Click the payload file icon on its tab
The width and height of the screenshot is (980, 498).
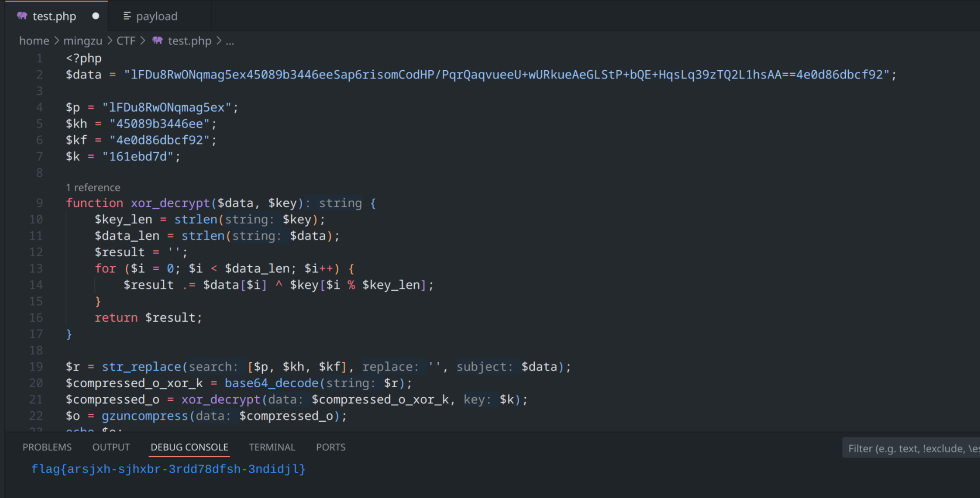[x=127, y=16]
